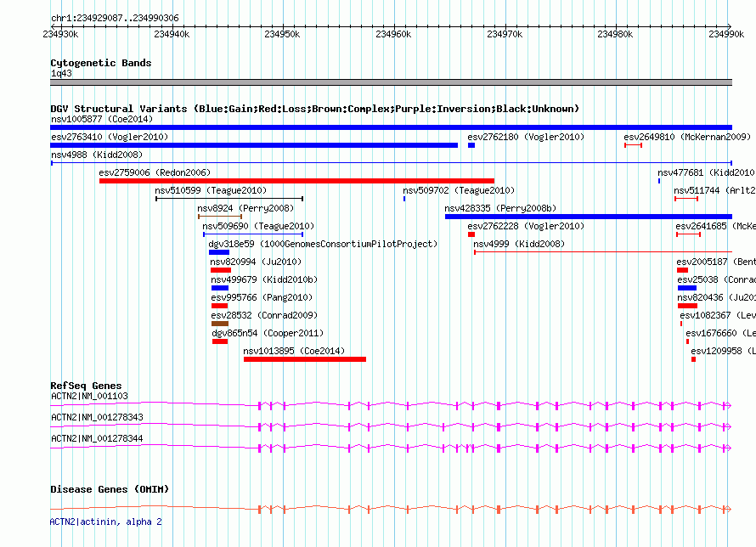This screenshot has height=547, width=756.
Task: Click the nsv8924 (Perry2008) brown complex variant
Action: (220, 217)
